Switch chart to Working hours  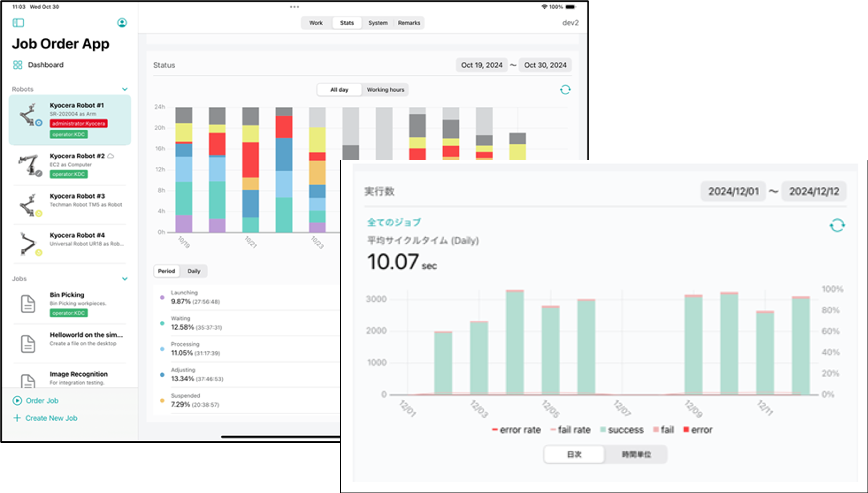tap(385, 90)
